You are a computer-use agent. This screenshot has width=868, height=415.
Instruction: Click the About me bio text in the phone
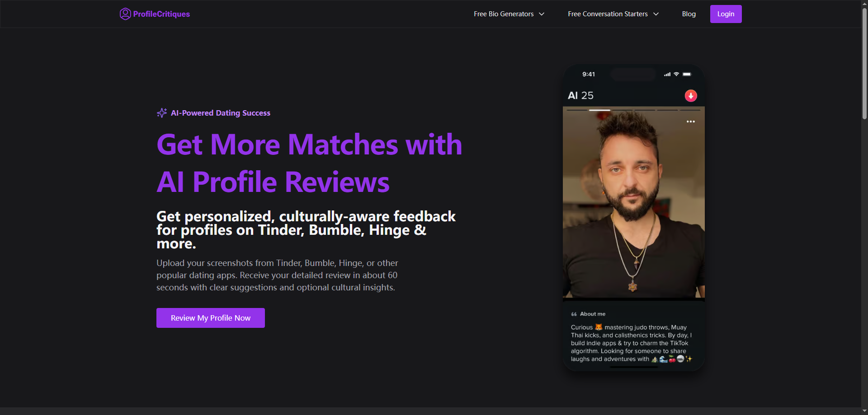point(631,343)
